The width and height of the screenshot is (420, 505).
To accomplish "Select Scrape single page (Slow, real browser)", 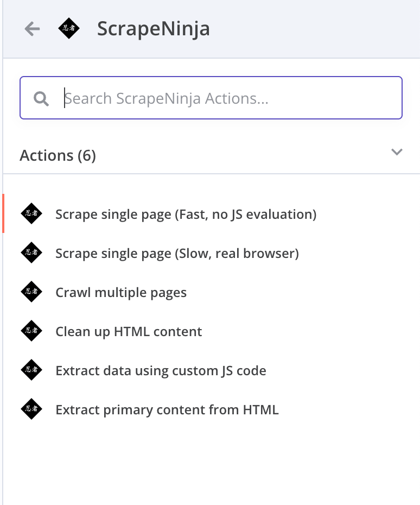I will [x=177, y=254].
